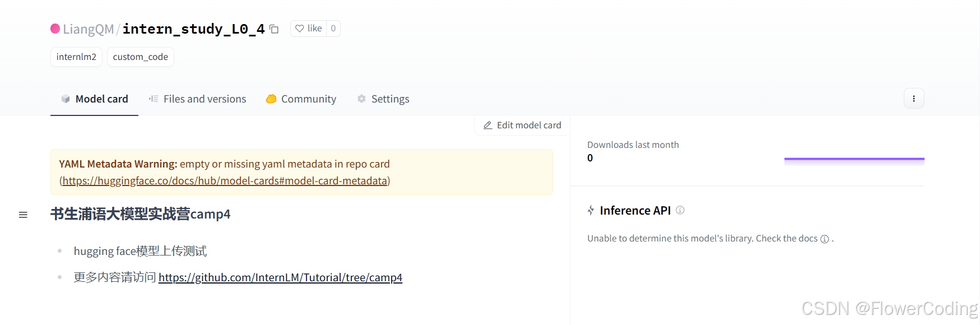Image resolution: width=980 pixels, height=325 pixels.
Task: Click the Inference API lightning bolt icon
Action: tap(591, 210)
